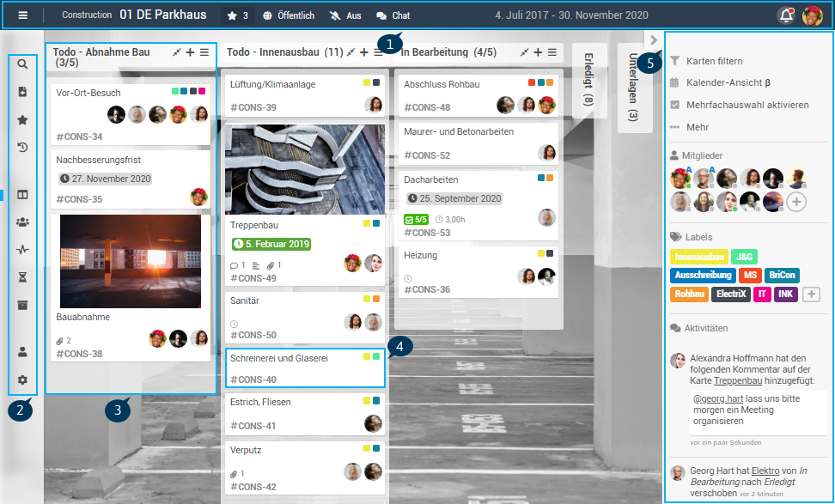This screenshot has height=504, width=835.
Task: Select the blue Ausschreibung label
Action: click(703, 275)
